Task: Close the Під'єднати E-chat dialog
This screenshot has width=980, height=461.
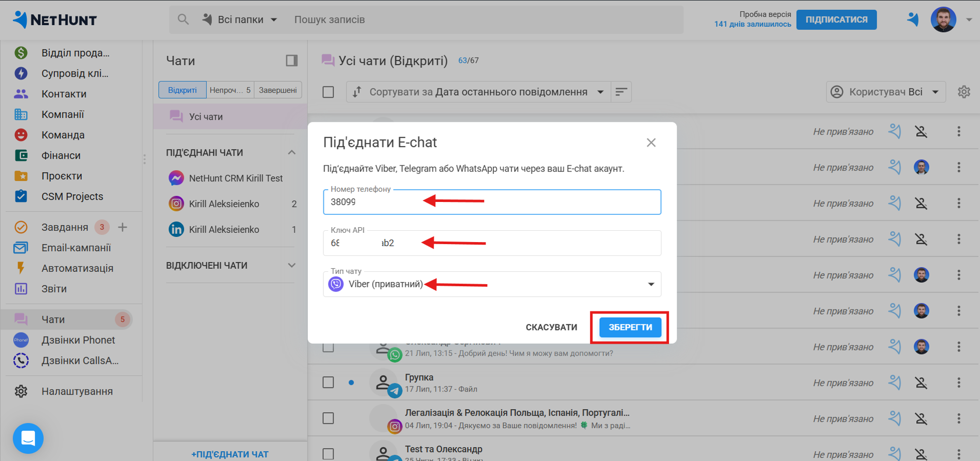Action: point(651,143)
